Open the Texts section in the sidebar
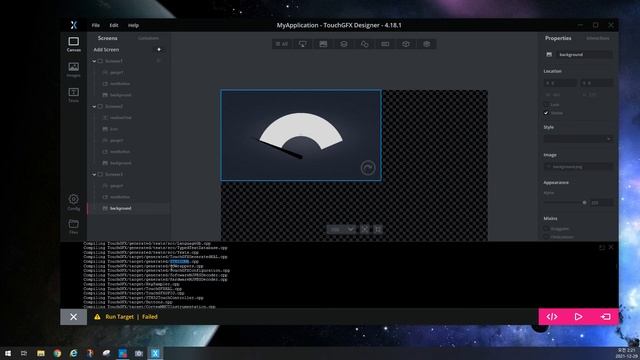 (73, 95)
